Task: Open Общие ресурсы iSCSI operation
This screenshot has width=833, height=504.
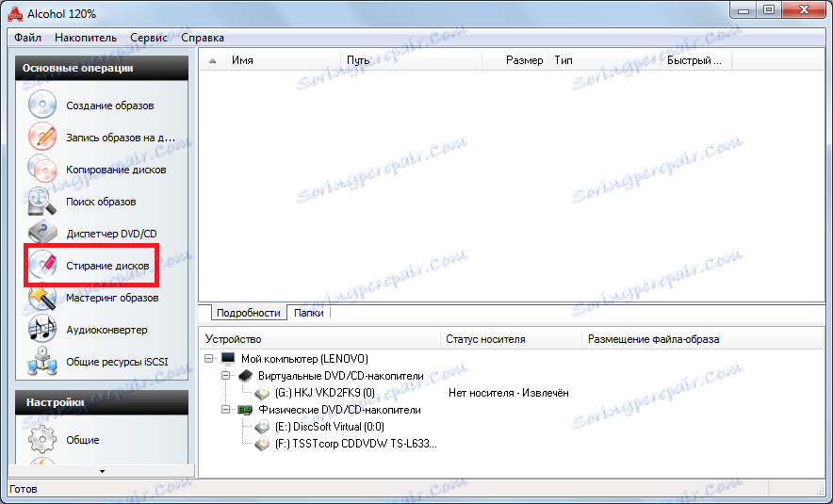Action: coord(117,362)
